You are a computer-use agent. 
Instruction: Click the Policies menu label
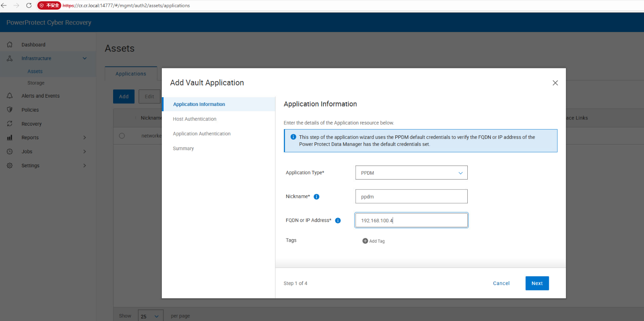point(30,110)
